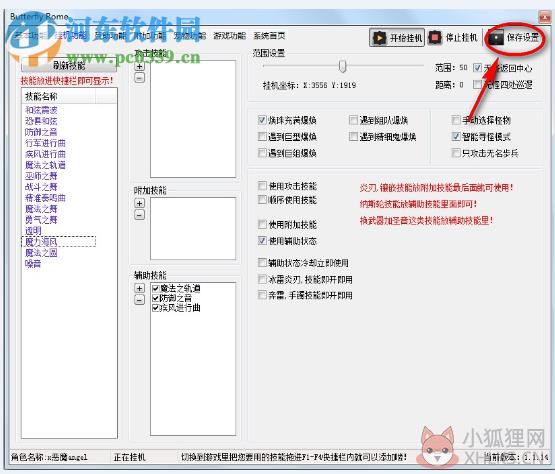
Task: Open the 游戏功能 tab
Action: point(229,35)
